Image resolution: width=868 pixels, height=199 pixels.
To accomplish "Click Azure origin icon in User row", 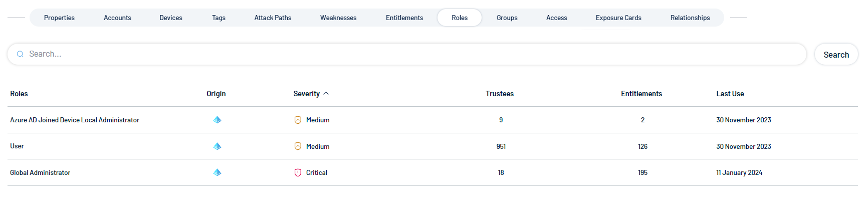I will click(217, 146).
